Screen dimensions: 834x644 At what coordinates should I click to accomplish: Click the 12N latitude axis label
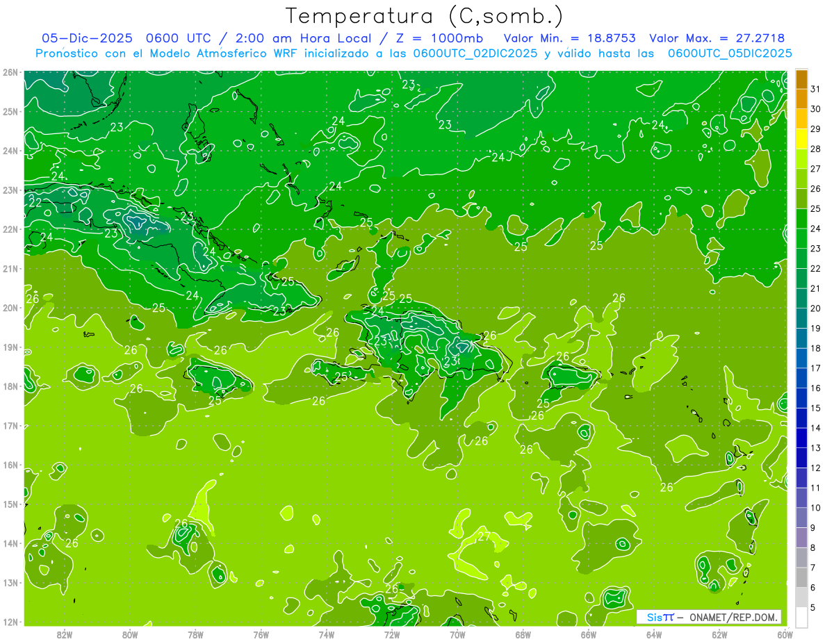pyautogui.click(x=10, y=622)
